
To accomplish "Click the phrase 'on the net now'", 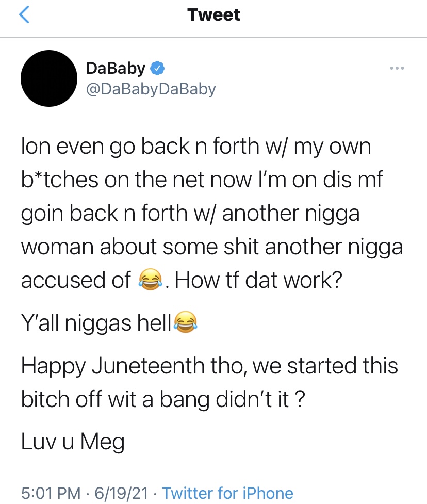I will 178,180.
